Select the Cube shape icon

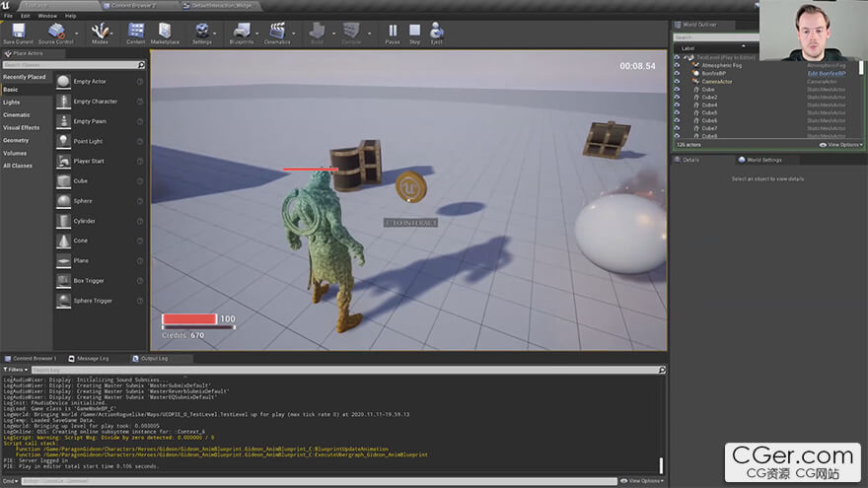[x=64, y=181]
